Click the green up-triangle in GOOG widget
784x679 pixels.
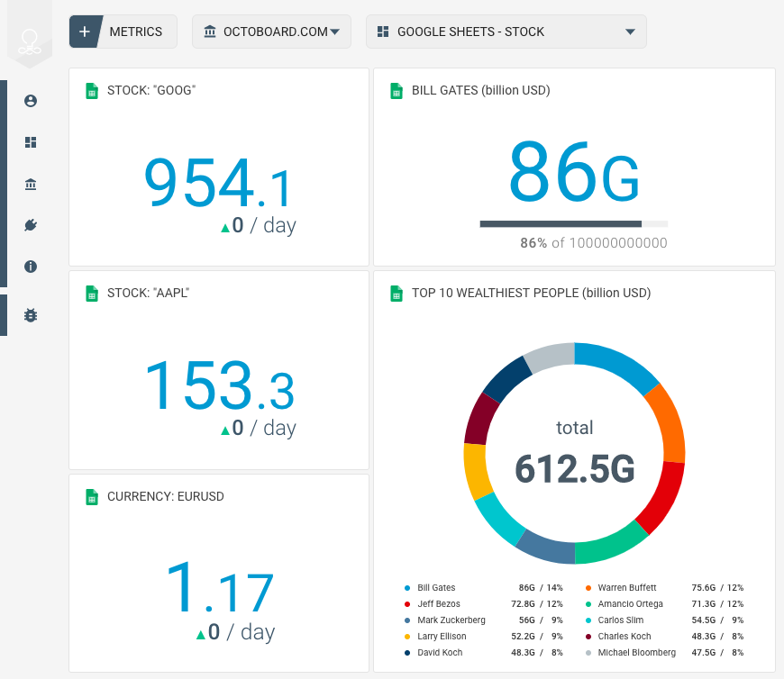click(225, 228)
